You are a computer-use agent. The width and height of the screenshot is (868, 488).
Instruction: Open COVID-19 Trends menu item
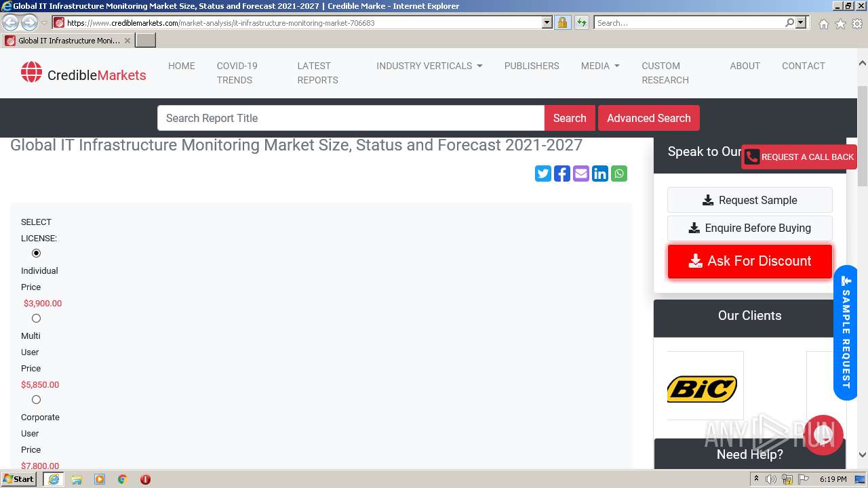point(237,73)
